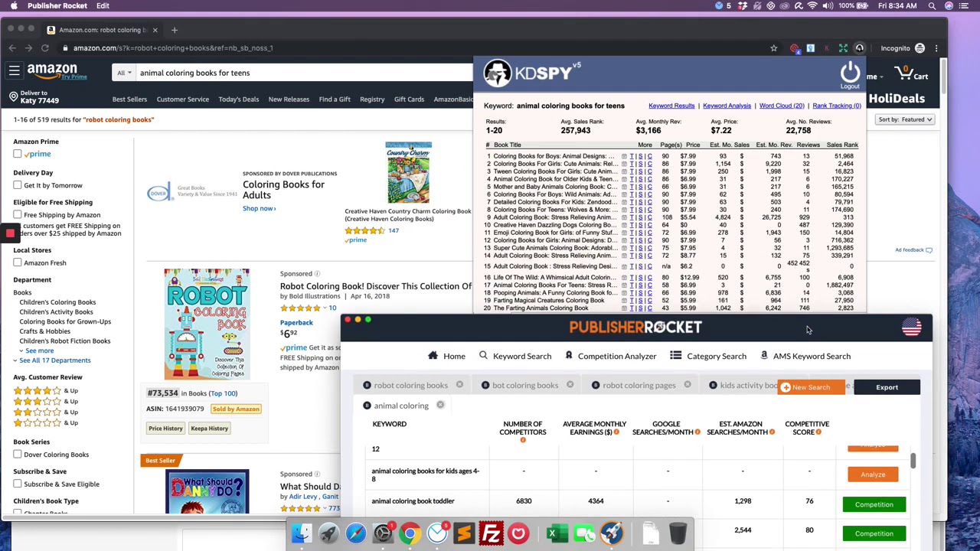Click the Export button in Publisher Rocket
This screenshot has height=551, width=980.
point(887,386)
